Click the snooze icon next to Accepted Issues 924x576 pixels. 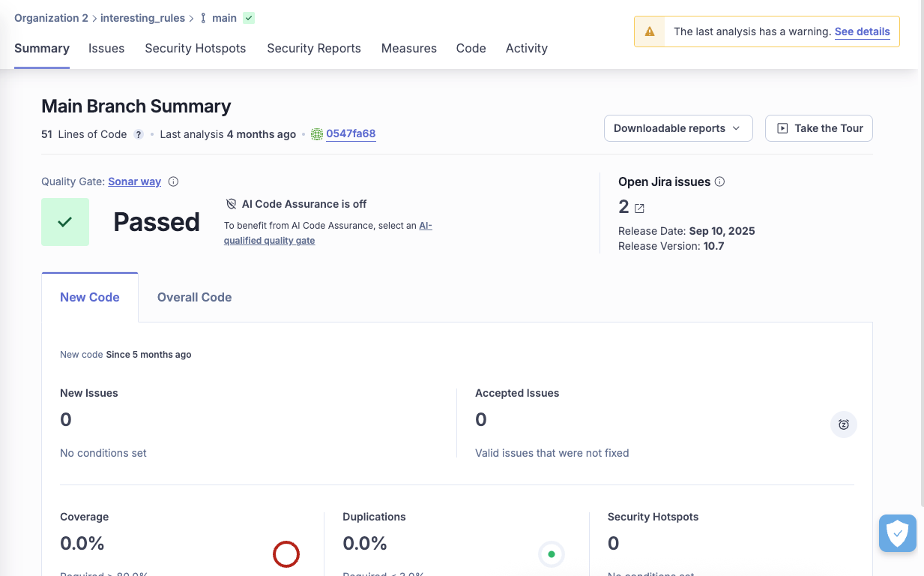pyautogui.click(x=843, y=424)
